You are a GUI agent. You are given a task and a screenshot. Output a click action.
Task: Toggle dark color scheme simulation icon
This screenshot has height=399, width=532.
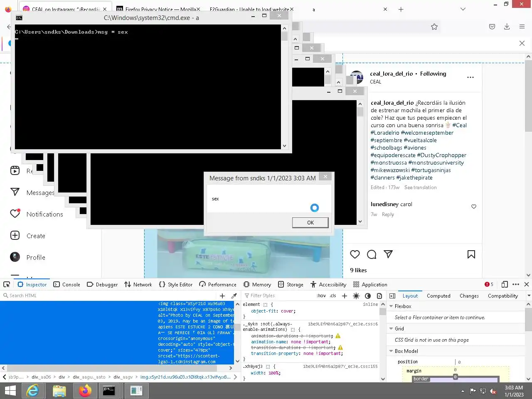click(x=368, y=296)
